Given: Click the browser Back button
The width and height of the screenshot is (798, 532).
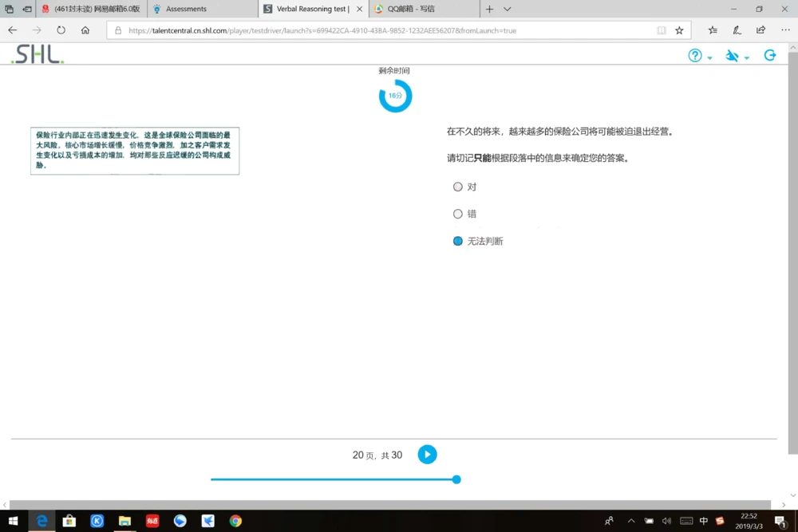Looking at the screenshot, I should pos(12,30).
